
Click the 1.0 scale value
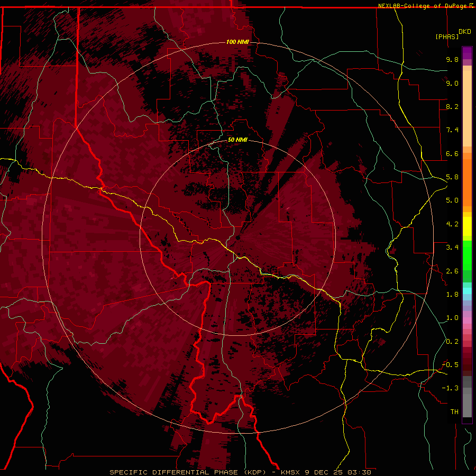[452, 318]
